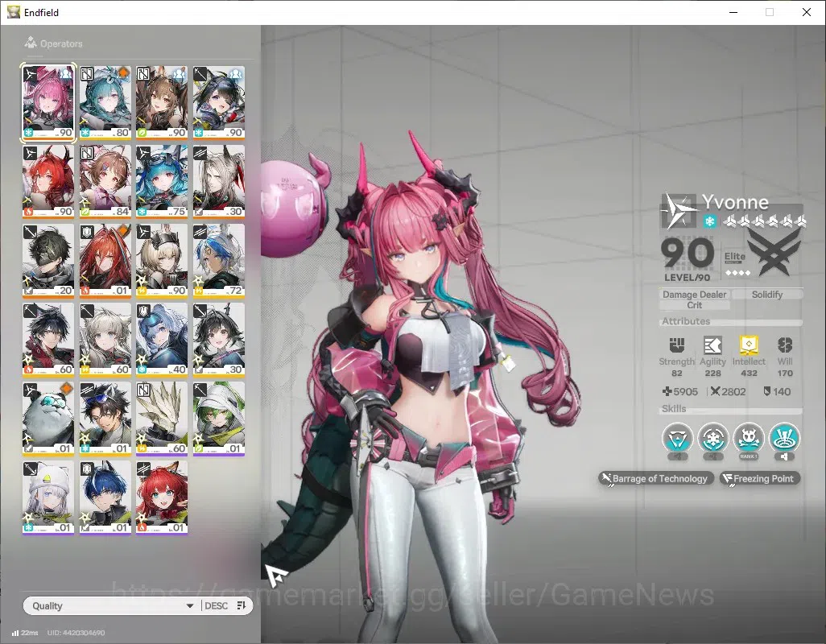
Task: Click the Skills section header
Action: tap(674, 409)
